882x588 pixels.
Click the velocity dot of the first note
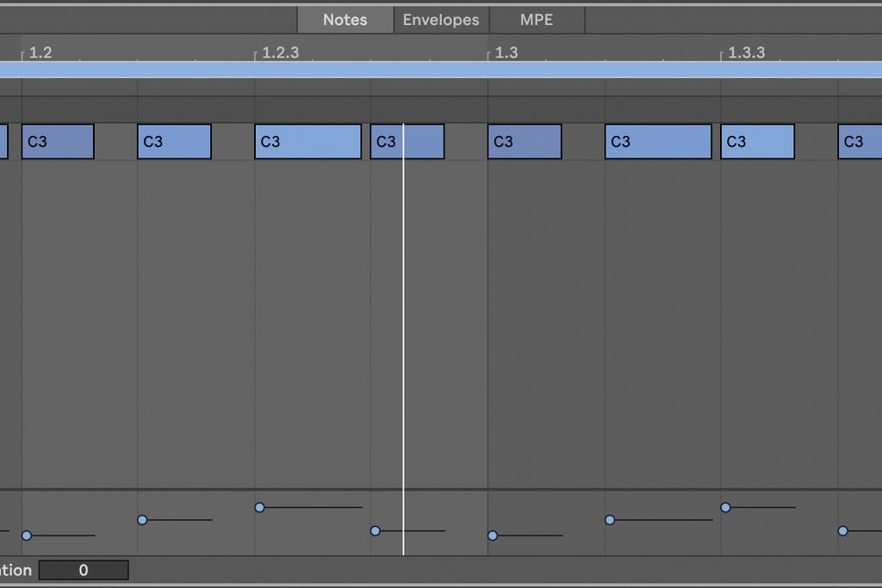point(26,535)
